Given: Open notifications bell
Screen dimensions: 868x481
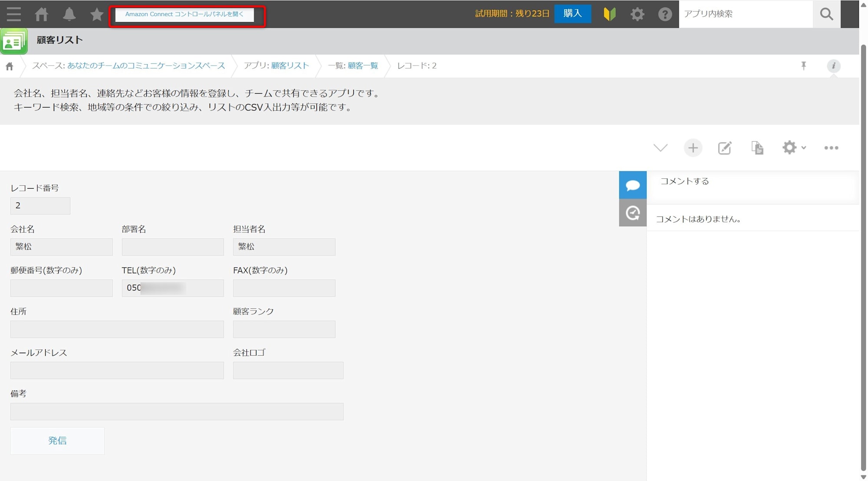Looking at the screenshot, I should point(69,14).
